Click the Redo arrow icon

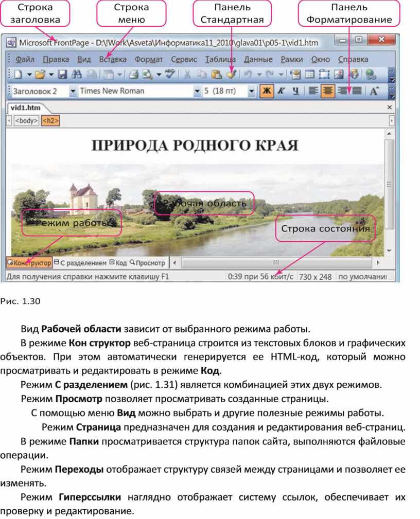pyautogui.click(x=270, y=75)
